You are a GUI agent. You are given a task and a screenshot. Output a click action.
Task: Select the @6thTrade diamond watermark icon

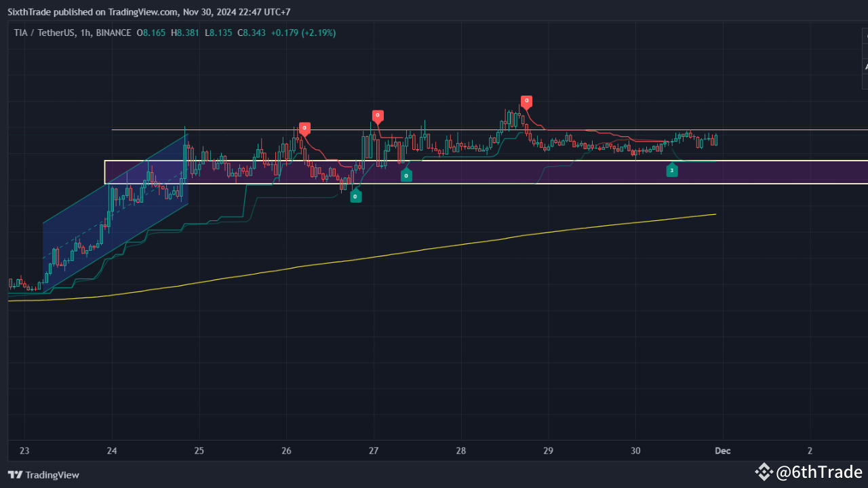(765, 471)
